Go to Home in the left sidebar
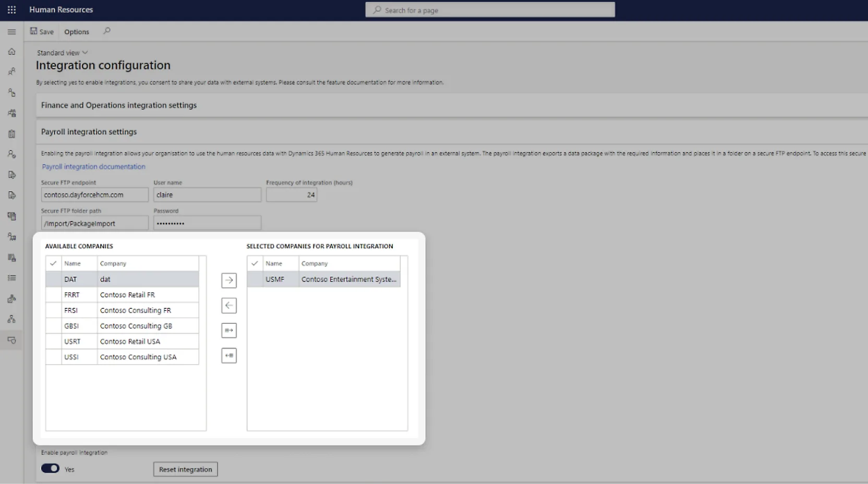The height and width of the screenshot is (484, 868). 11,52
